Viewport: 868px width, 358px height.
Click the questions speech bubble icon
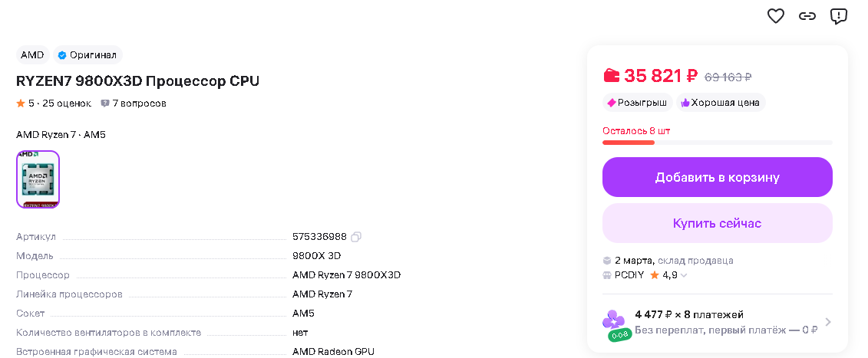pyautogui.click(x=105, y=103)
